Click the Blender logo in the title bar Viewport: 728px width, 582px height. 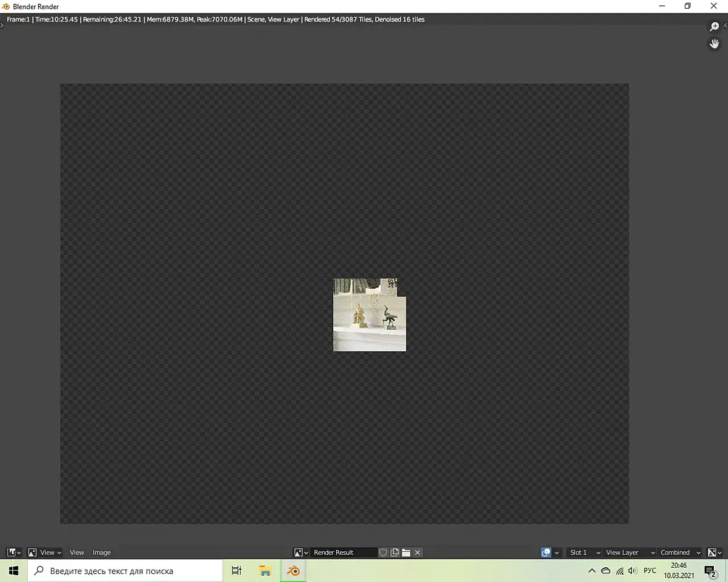coord(6,7)
